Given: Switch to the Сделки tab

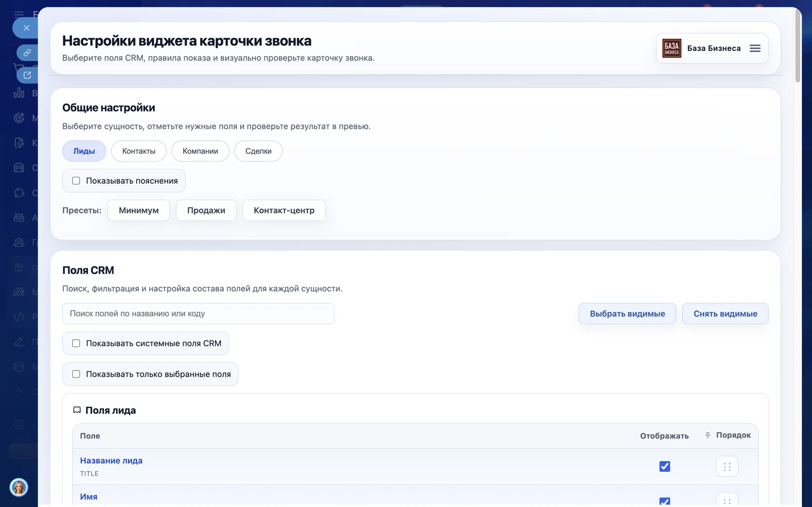Looking at the screenshot, I should [258, 151].
